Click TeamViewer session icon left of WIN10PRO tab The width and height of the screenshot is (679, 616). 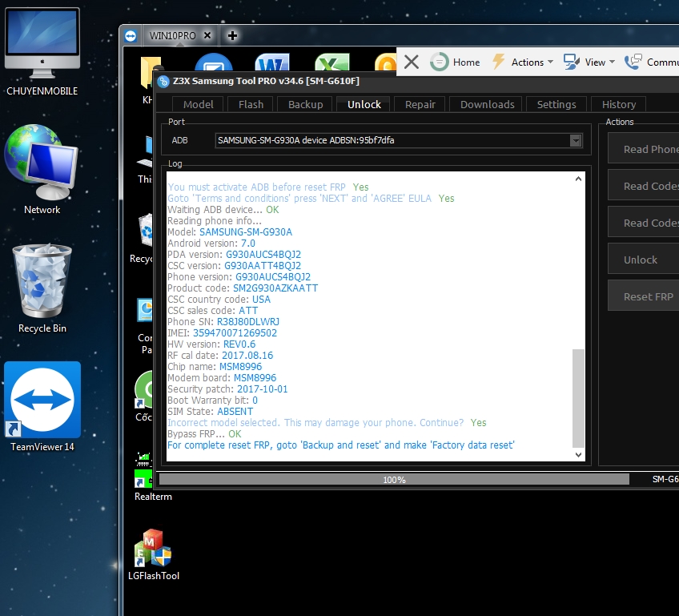131,35
